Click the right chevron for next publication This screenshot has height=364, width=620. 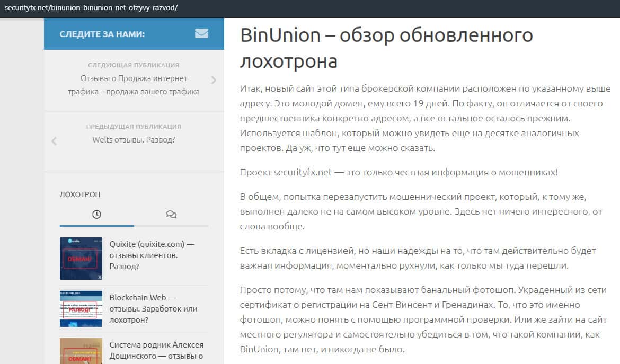point(214,81)
